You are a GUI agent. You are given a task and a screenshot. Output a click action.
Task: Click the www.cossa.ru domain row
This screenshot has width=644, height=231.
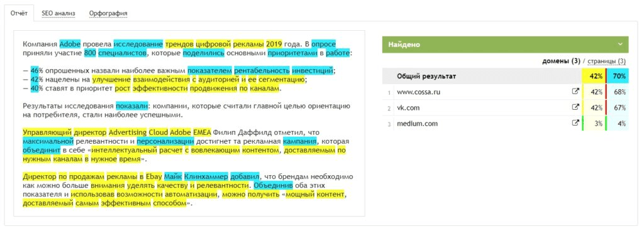505,92
